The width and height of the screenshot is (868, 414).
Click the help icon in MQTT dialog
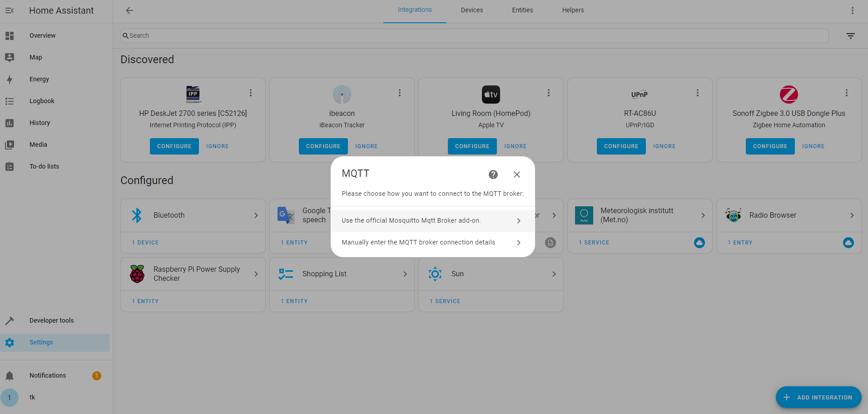pos(493,175)
